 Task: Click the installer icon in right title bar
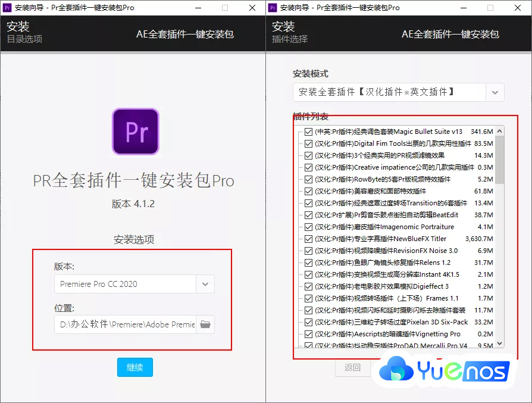274,8
